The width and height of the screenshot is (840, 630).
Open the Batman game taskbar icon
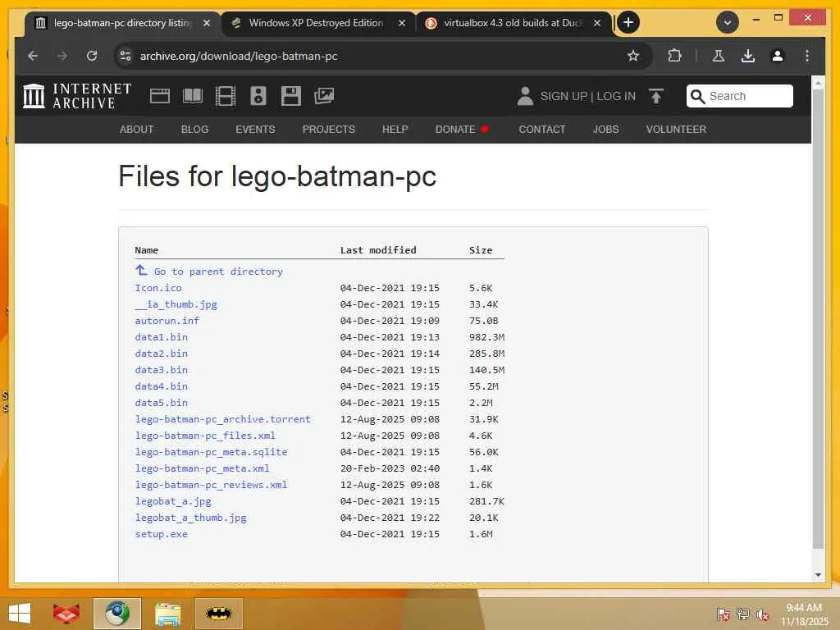point(218,614)
